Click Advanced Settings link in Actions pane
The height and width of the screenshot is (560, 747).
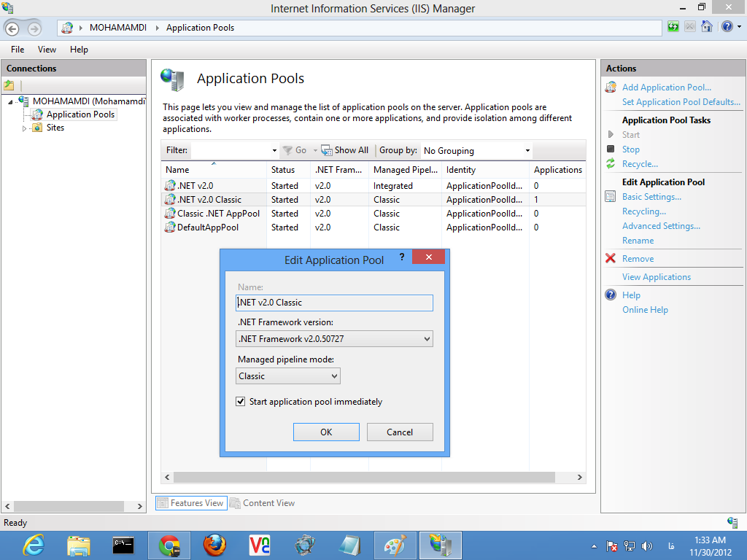pyautogui.click(x=661, y=226)
